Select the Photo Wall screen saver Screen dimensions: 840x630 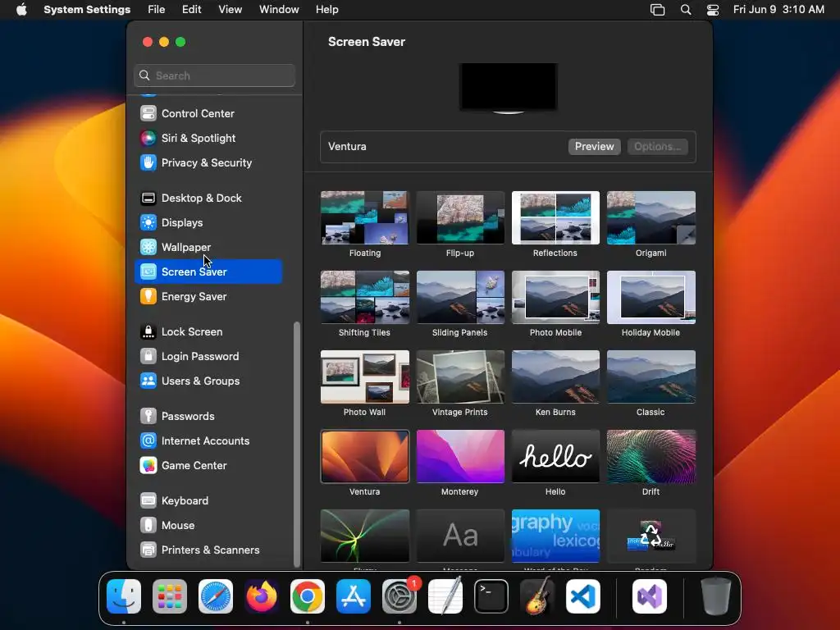(x=365, y=377)
